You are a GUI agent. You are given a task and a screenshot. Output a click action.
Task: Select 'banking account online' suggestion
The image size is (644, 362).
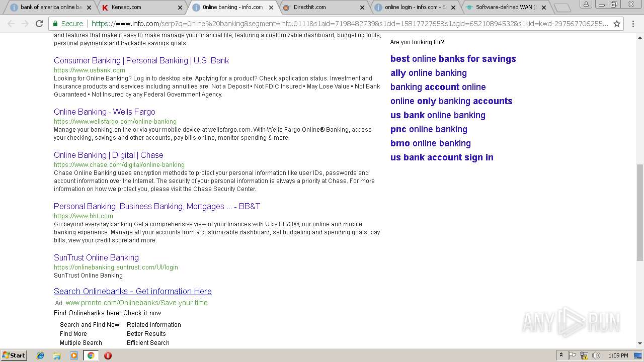click(x=438, y=87)
